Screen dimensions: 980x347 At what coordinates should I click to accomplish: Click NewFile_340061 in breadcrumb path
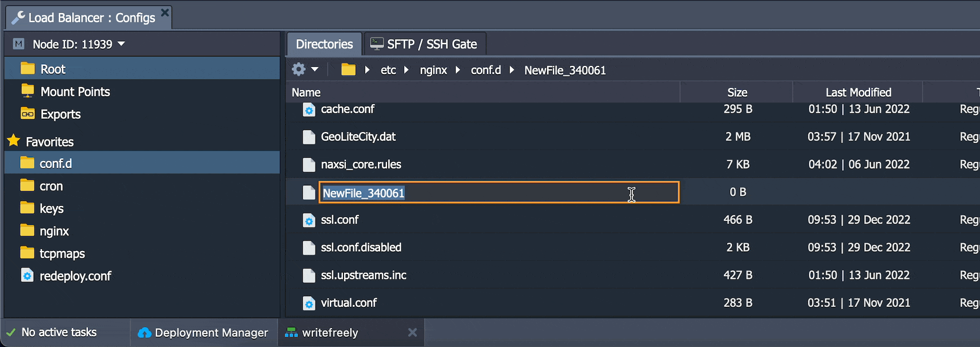tap(565, 70)
